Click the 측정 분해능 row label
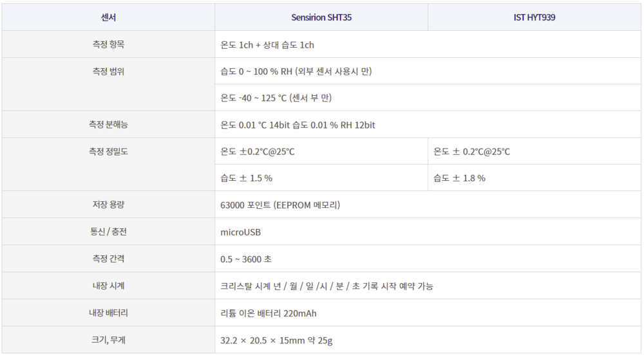 click(x=108, y=125)
